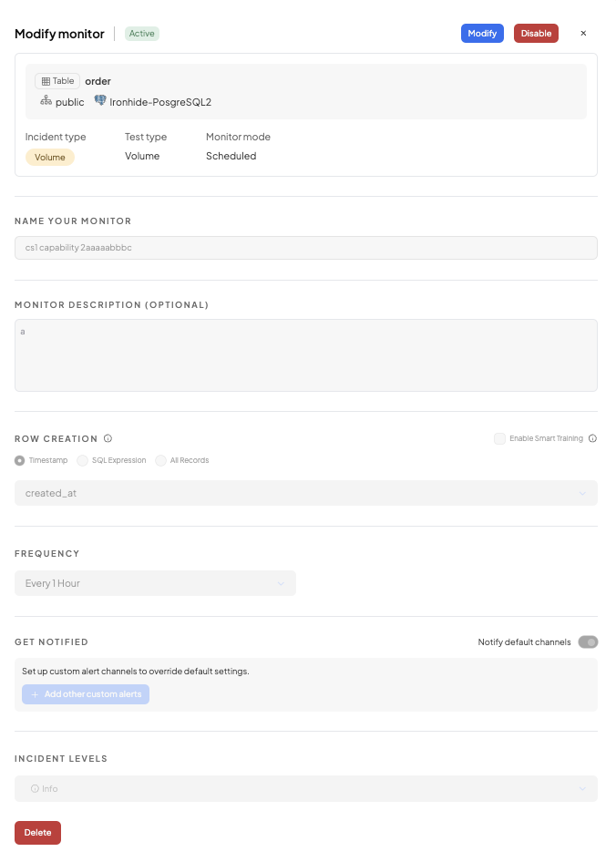
Task: Expand the Every 1 Hour frequency dropdown
Action: click(x=155, y=583)
